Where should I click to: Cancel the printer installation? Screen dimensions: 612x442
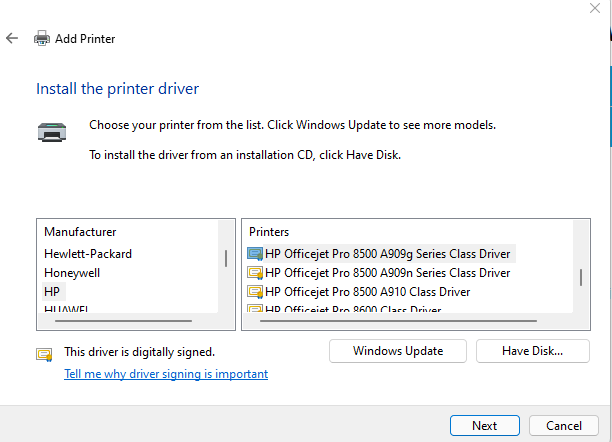pos(564,426)
